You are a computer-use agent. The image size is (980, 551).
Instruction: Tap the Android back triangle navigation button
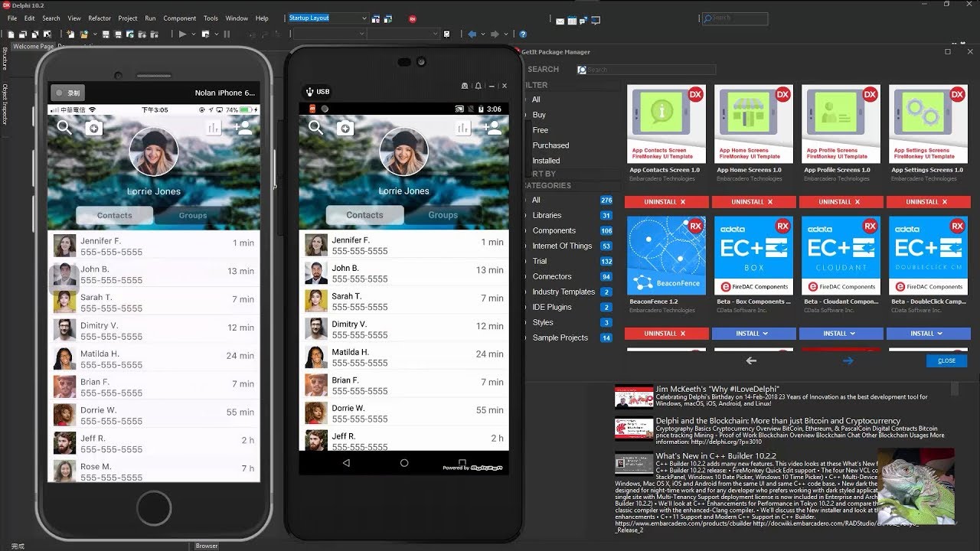pos(346,463)
